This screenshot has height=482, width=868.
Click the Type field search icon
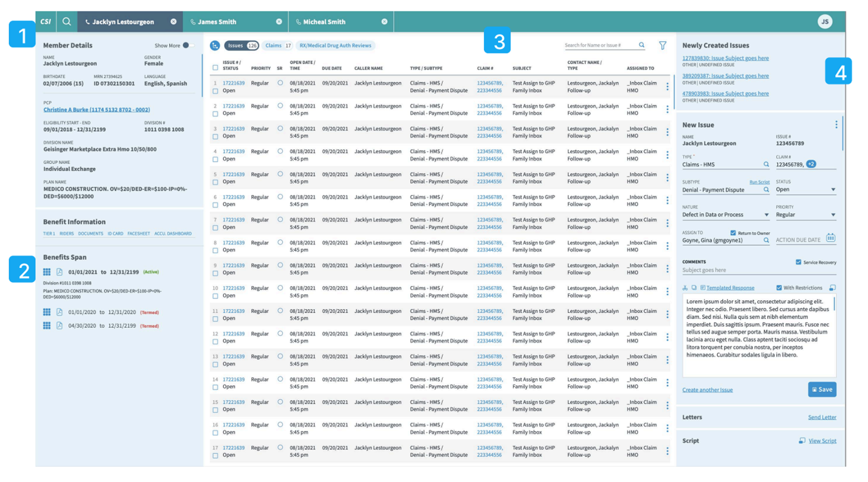(x=766, y=164)
